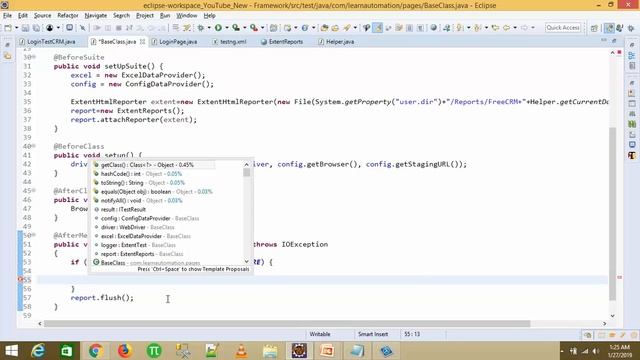This screenshot has height=360, width=640.
Task: Open the Refactor menu
Action: click(68, 16)
